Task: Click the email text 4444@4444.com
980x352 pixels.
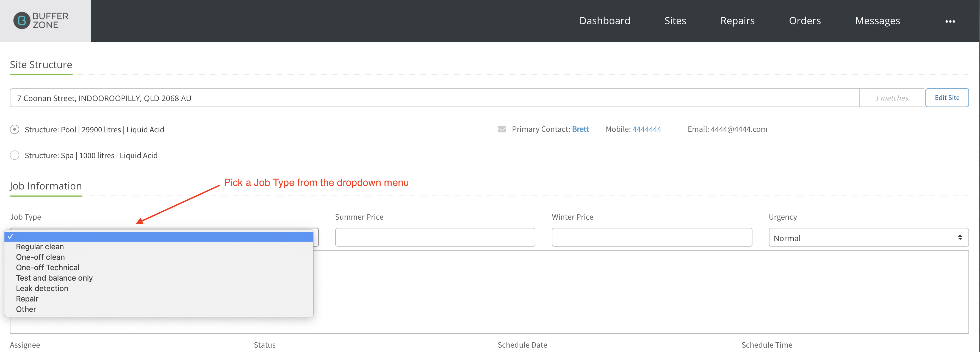Action: pos(739,129)
